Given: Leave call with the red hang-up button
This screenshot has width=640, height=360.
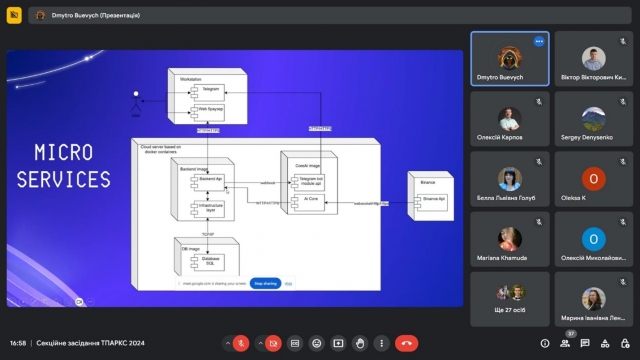Looking at the screenshot, I should [x=407, y=344].
